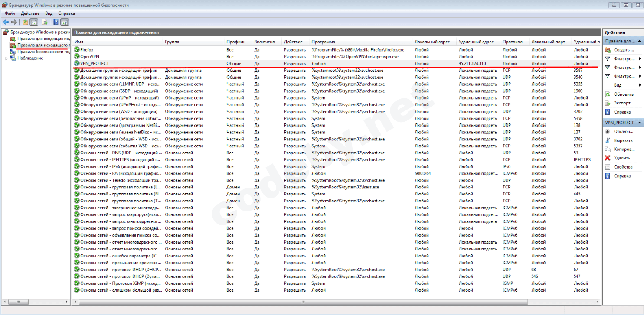Open the Файл menu
Image resolution: width=644 pixels, height=315 pixels.
(10, 13)
